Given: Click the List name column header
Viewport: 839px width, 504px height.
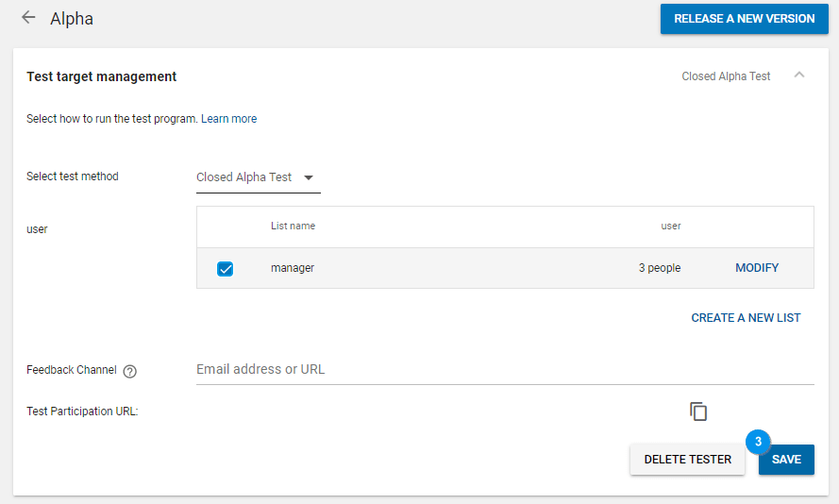Looking at the screenshot, I should tap(293, 227).
